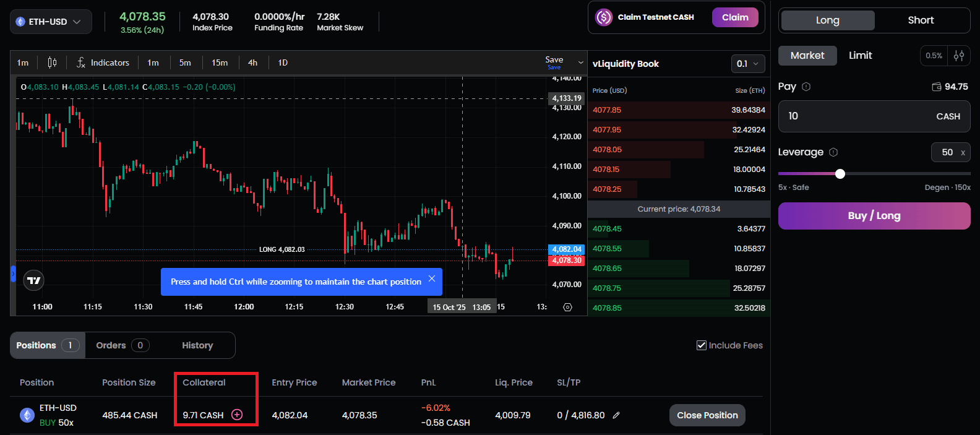Click the chart settings target icon

567,307
